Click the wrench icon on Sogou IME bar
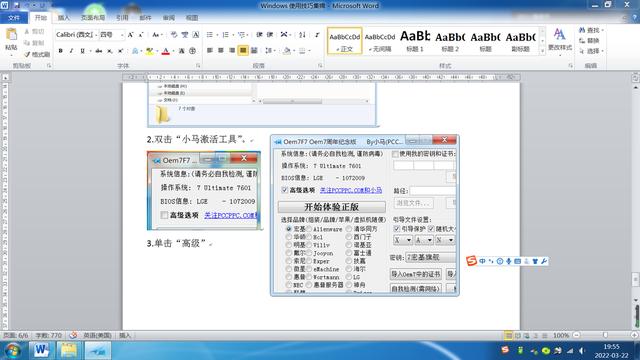 point(544,261)
